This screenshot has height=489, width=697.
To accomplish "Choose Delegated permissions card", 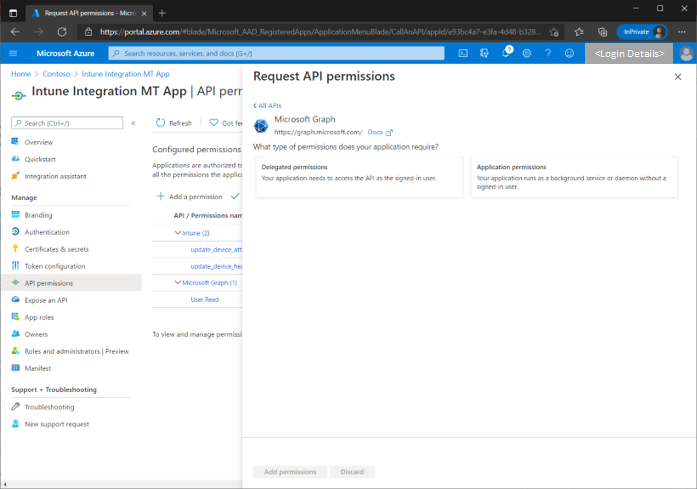I will [x=359, y=177].
